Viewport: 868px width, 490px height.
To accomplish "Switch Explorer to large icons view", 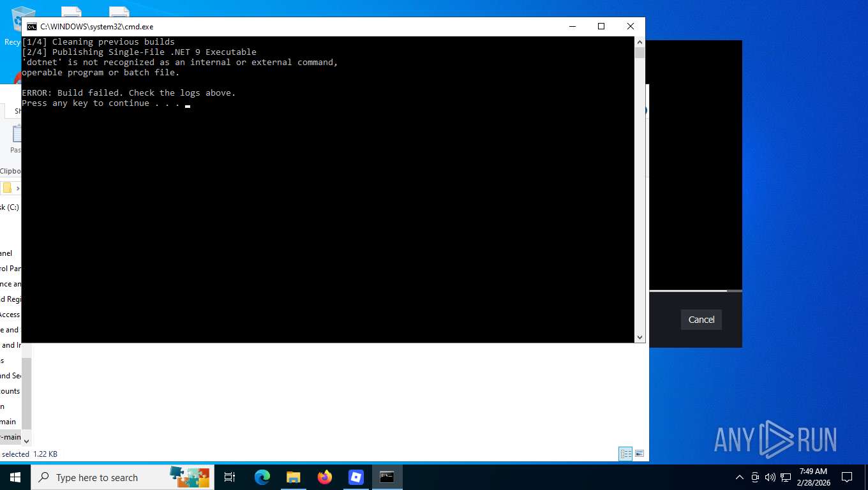I will 639,454.
